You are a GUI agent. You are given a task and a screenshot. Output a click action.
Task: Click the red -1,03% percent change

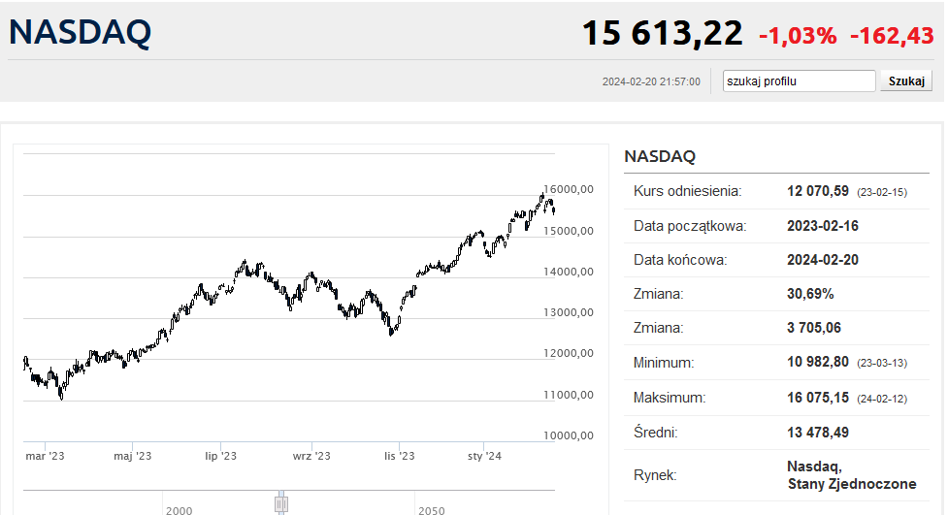[797, 35]
